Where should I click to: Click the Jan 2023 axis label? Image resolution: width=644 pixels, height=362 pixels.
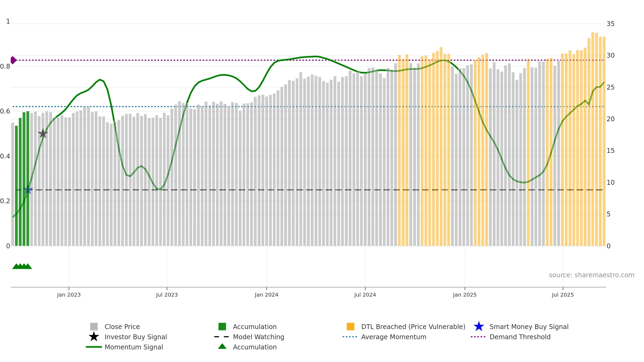coord(69,295)
